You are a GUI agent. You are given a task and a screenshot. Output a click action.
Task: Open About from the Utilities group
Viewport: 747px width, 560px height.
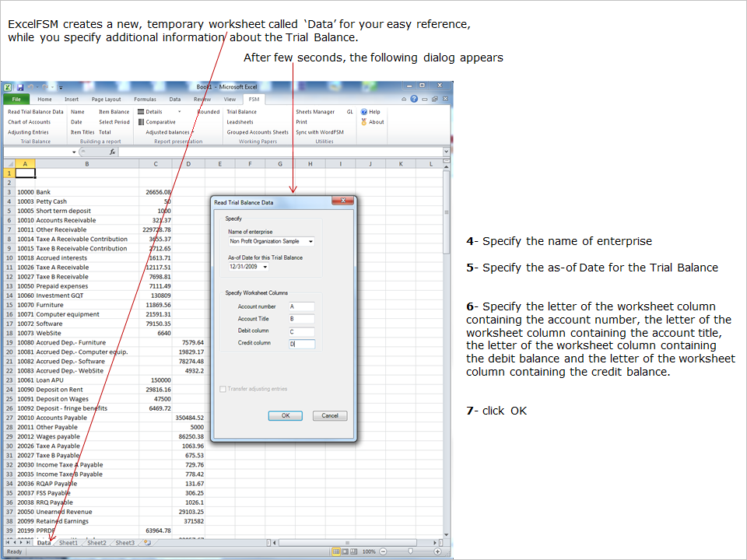pyautogui.click(x=364, y=122)
